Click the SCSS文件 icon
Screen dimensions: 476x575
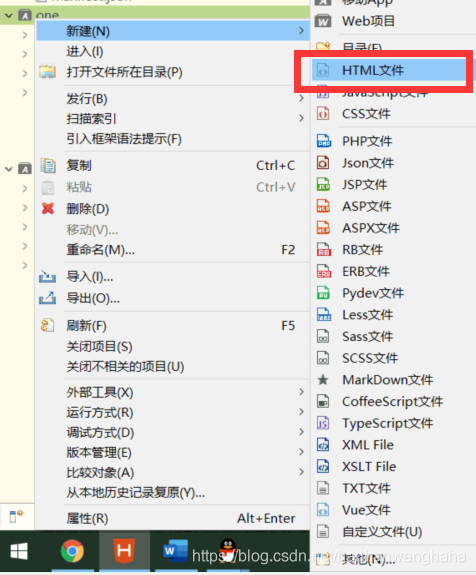point(323,358)
